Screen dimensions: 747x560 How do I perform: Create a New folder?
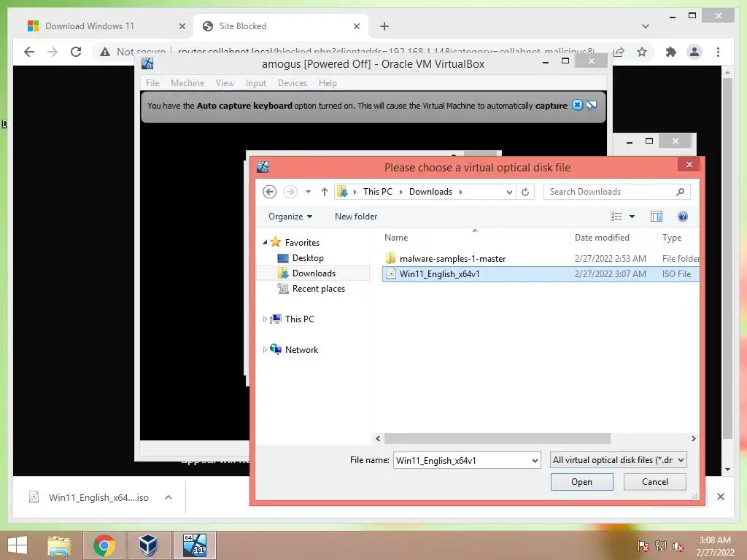click(x=356, y=217)
